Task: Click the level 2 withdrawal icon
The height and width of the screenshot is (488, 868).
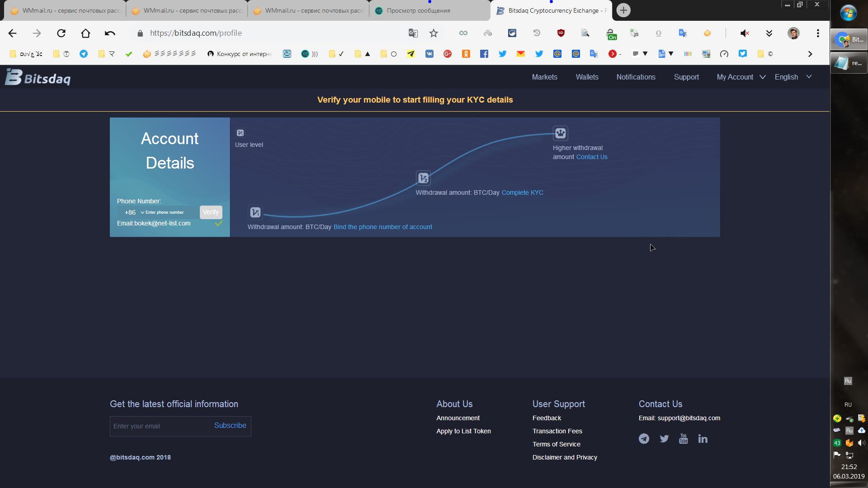Action: click(x=423, y=178)
